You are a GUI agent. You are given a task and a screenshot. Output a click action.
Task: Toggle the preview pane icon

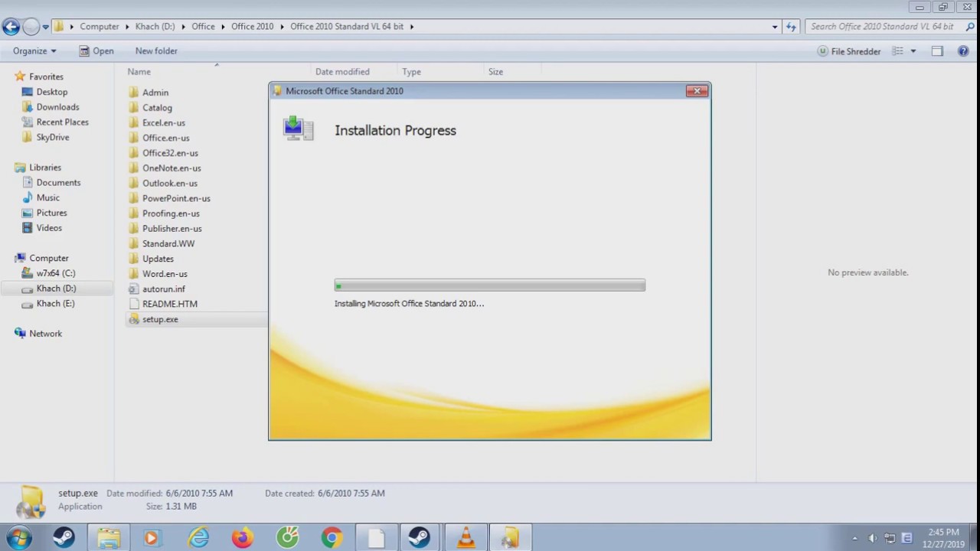click(x=937, y=51)
